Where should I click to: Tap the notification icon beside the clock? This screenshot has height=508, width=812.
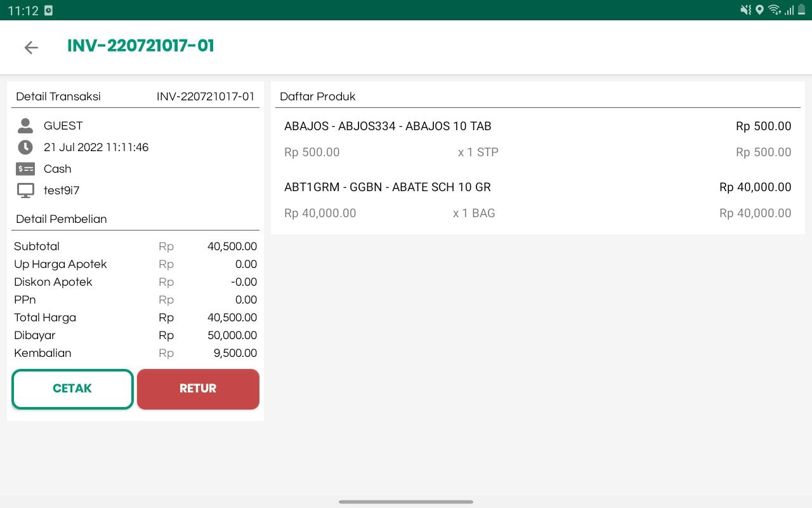click(x=49, y=10)
